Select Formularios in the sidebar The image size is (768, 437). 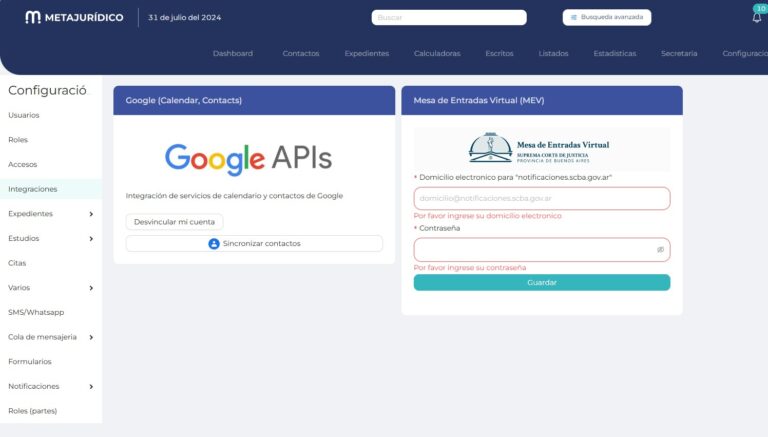coord(30,362)
